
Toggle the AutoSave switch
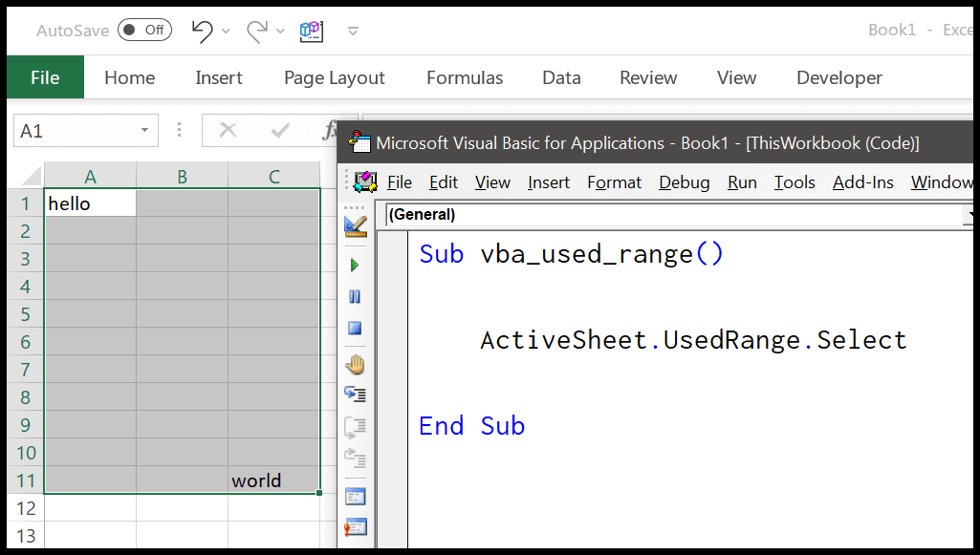pyautogui.click(x=144, y=31)
